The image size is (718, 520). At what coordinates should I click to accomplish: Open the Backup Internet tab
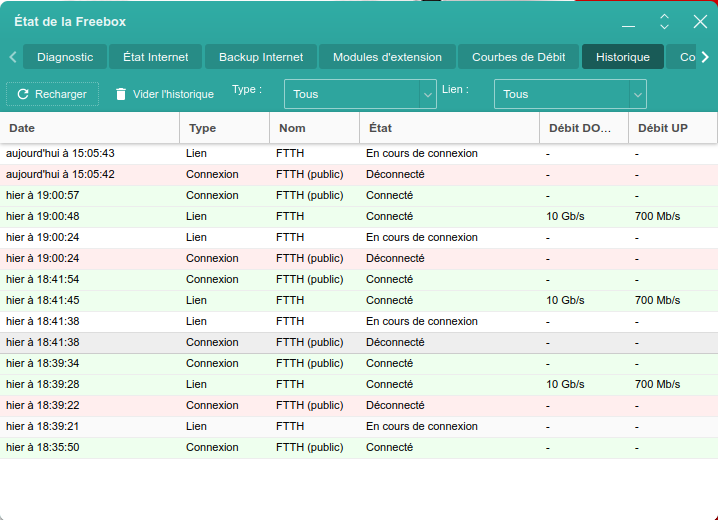tap(261, 57)
